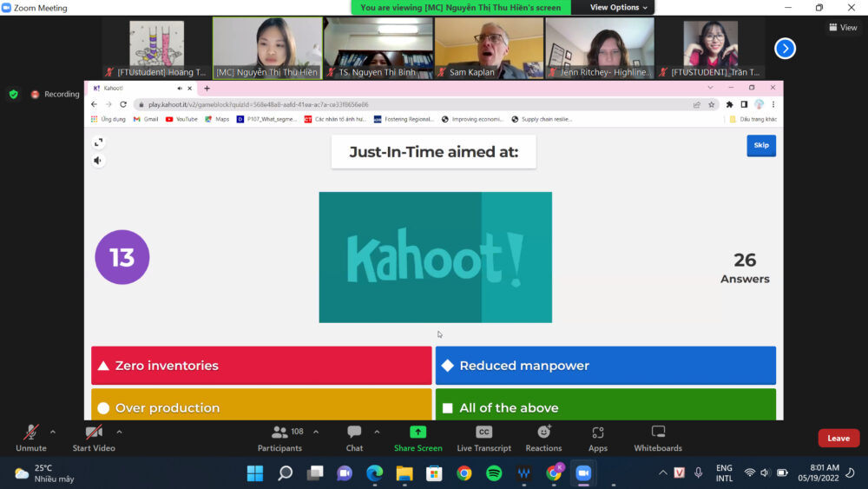Enable Live Transcript captions
868x489 pixels.
(483, 438)
